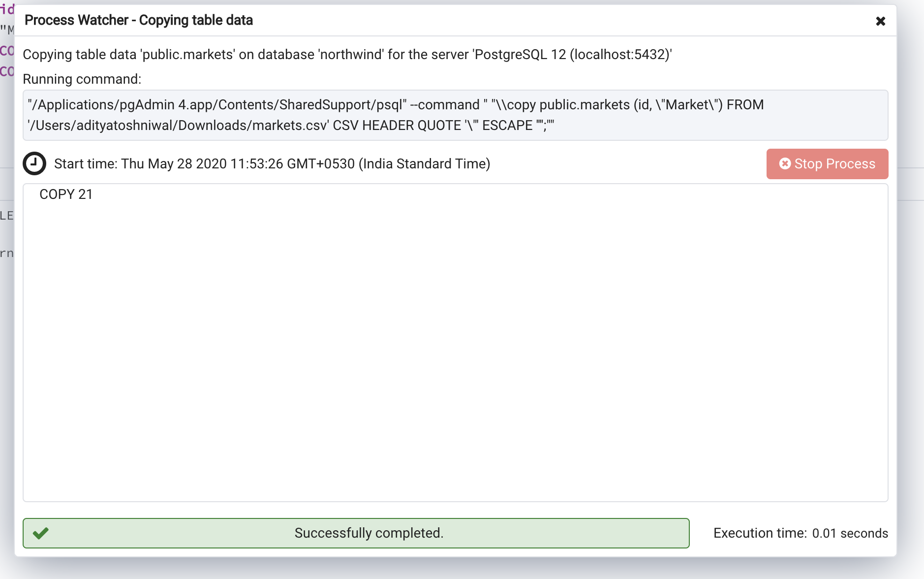Click the 'LE' text behind the dialog
This screenshot has width=924, height=579.
[6, 216]
